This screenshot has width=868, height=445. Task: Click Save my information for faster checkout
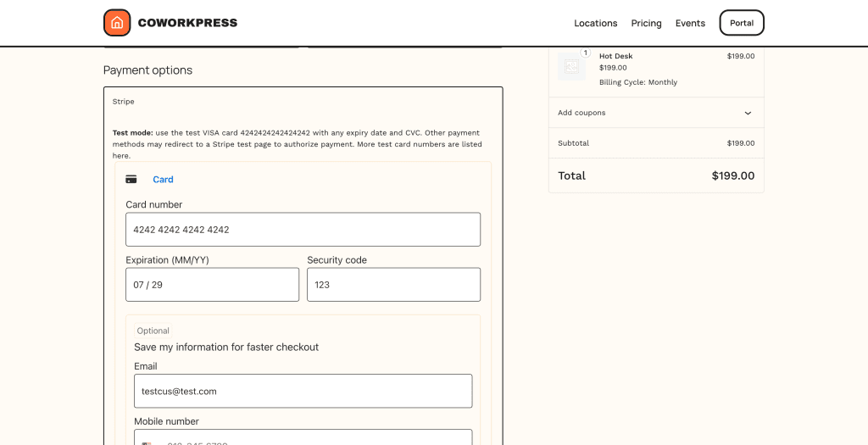(226, 347)
